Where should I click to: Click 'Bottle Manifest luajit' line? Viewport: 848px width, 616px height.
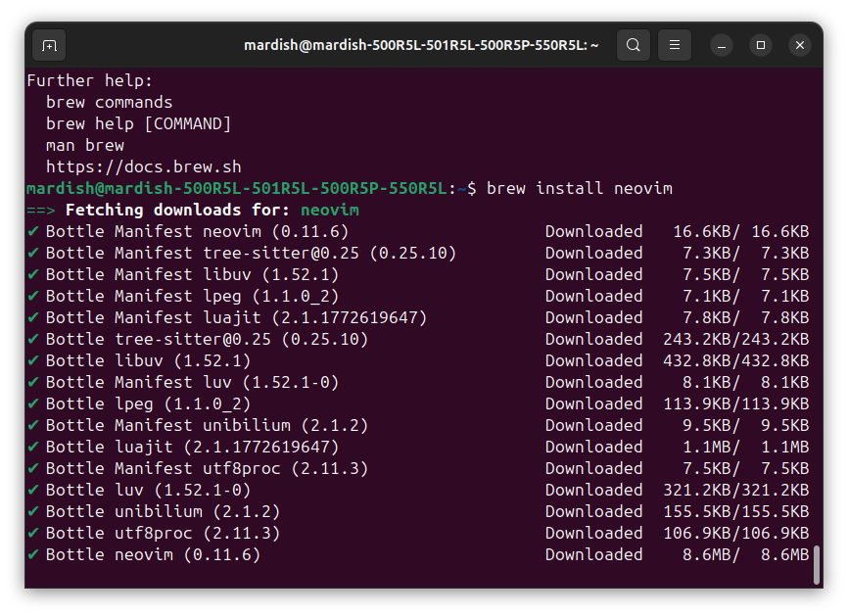237,318
